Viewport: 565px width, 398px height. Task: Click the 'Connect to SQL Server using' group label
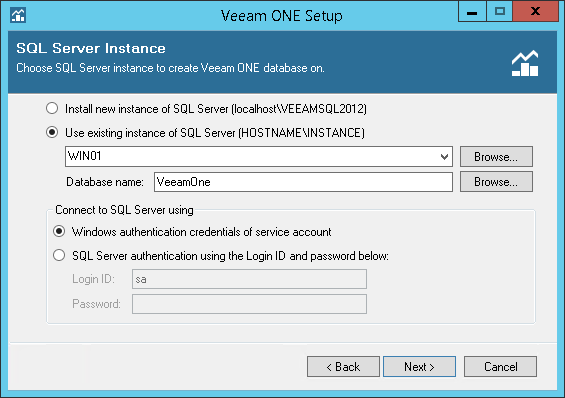tap(124, 210)
